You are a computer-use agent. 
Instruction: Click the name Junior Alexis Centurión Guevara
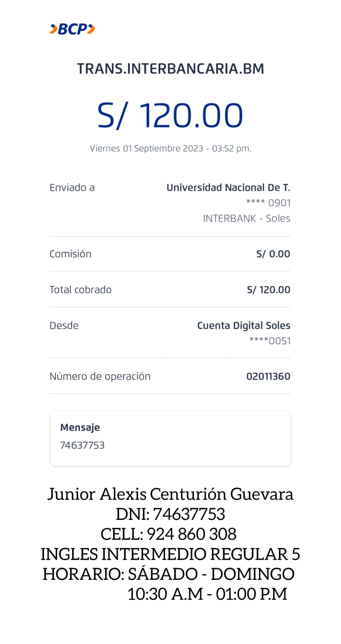tap(170, 494)
